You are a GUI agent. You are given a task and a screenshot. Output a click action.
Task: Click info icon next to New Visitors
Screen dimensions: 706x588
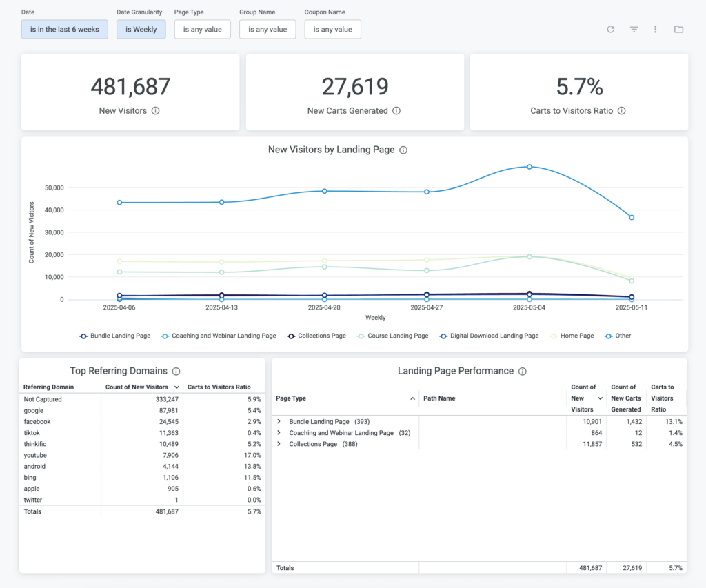[155, 111]
